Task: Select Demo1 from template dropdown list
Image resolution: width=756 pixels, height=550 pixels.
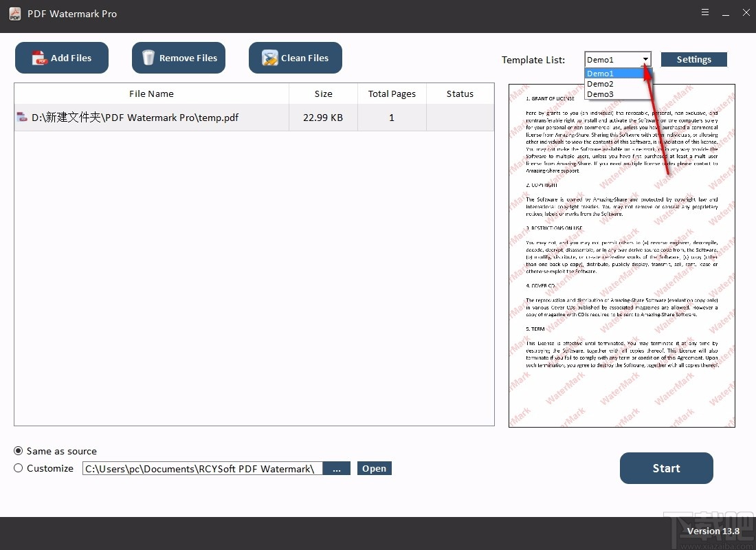Action: [x=614, y=74]
